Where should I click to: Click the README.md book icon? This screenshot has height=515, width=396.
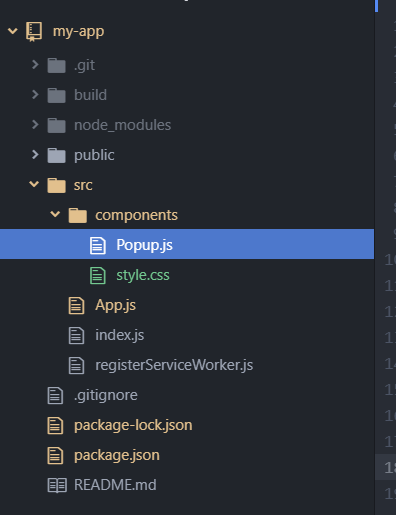click(x=57, y=485)
